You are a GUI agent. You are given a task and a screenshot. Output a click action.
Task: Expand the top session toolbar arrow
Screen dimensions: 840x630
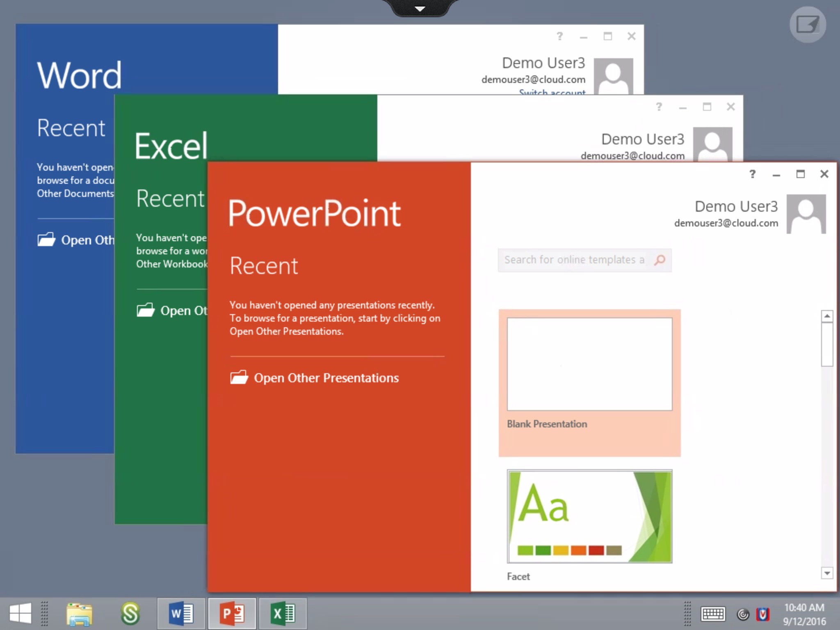[x=420, y=9]
